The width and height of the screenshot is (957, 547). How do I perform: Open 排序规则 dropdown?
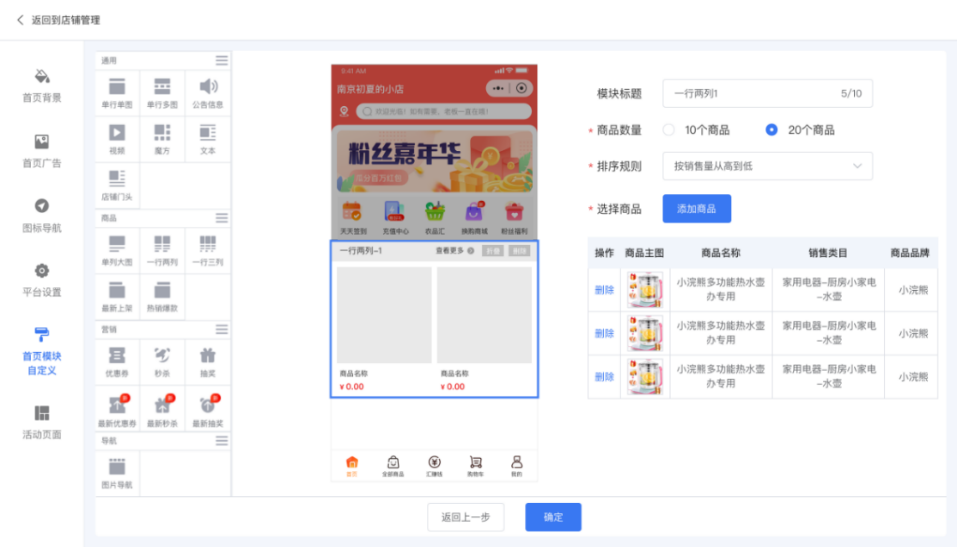point(767,166)
